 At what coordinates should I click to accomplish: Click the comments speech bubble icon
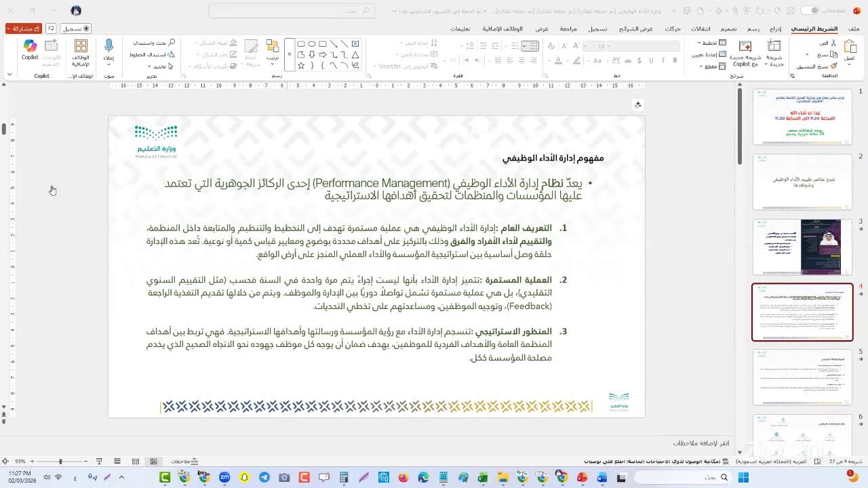pos(51,28)
